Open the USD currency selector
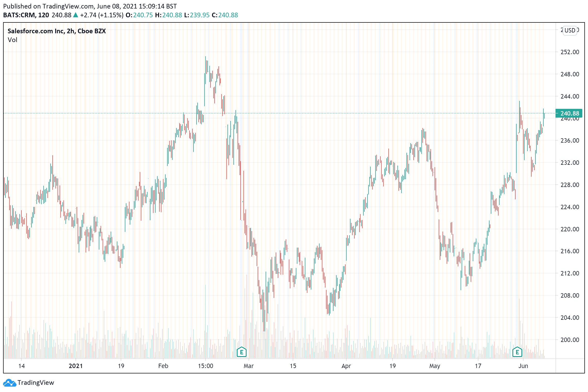 (570, 30)
